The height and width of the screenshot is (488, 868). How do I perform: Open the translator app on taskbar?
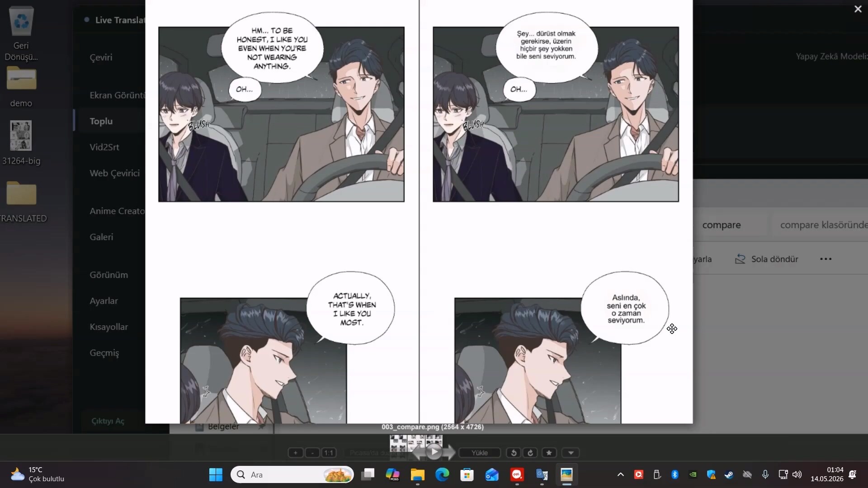click(x=542, y=474)
